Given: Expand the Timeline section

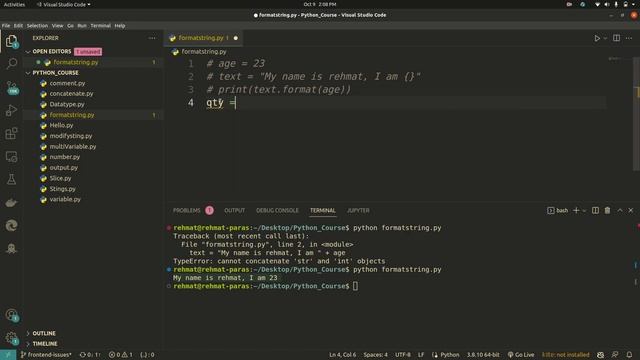Looking at the screenshot, I should click(44, 344).
